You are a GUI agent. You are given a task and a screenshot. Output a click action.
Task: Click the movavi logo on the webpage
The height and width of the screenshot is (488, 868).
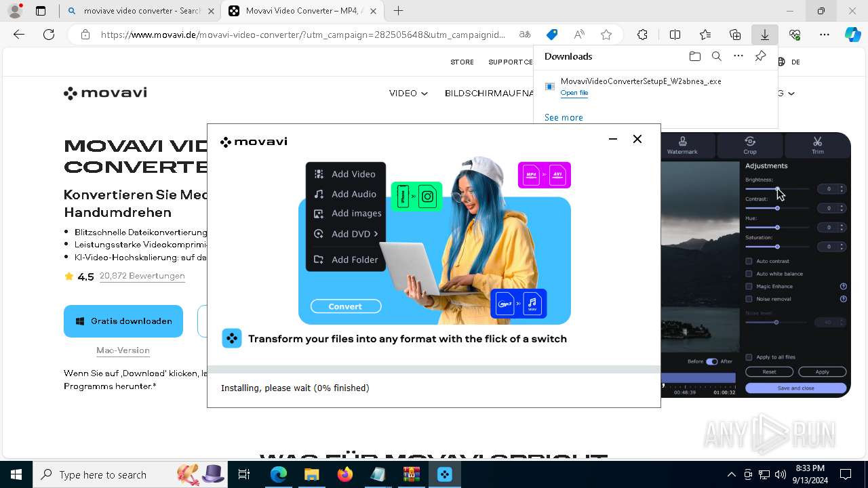click(x=105, y=93)
